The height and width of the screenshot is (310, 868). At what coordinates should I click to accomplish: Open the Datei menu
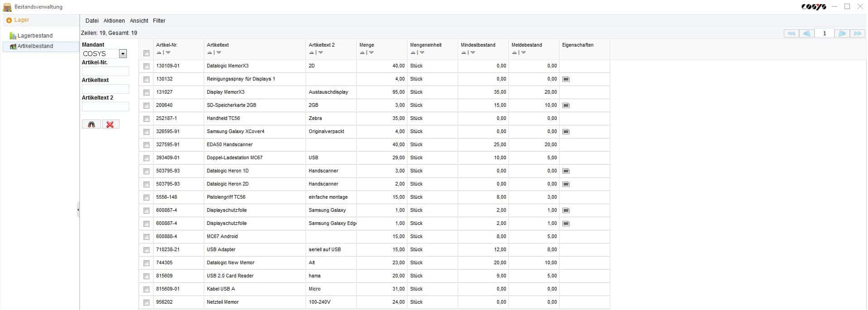pyautogui.click(x=92, y=21)
